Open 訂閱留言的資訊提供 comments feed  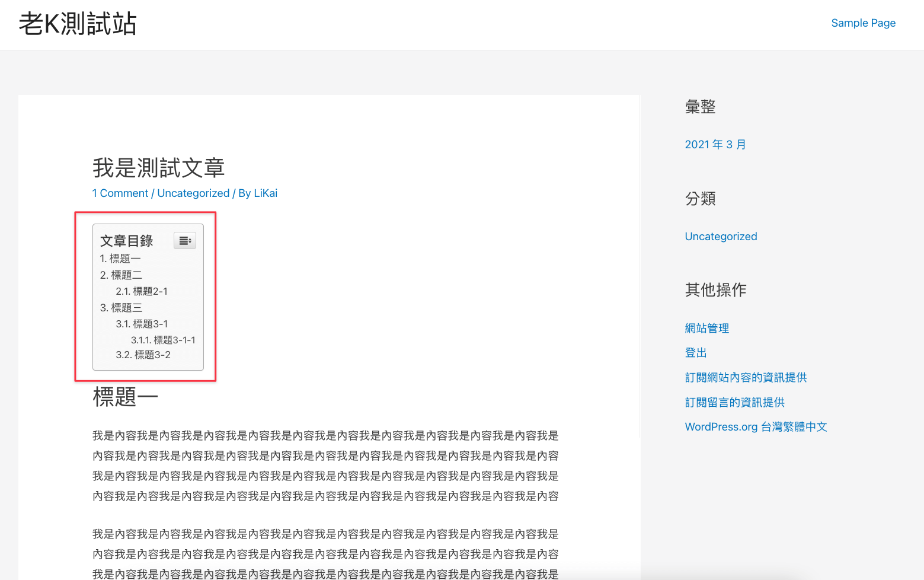[x=734, y=403]
